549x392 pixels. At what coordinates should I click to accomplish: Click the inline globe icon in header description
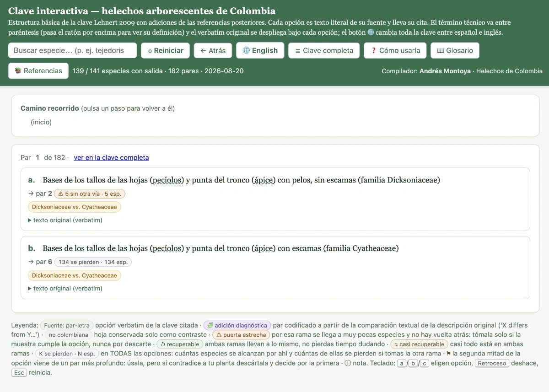click(x=371, y=32)
